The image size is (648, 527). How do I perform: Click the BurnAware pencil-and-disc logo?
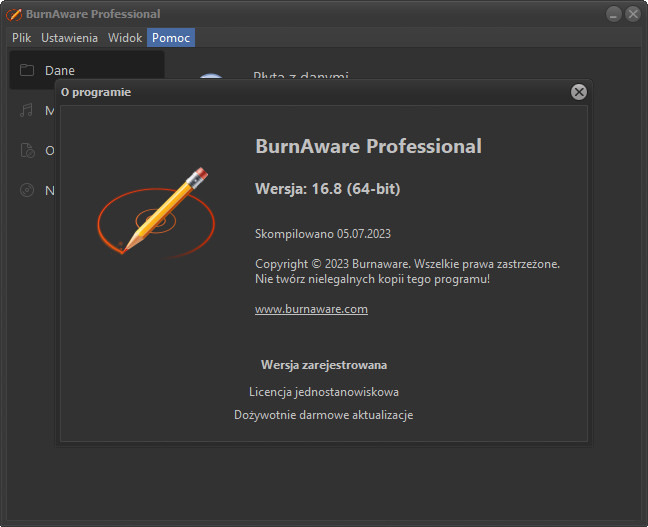click(156, 212)
